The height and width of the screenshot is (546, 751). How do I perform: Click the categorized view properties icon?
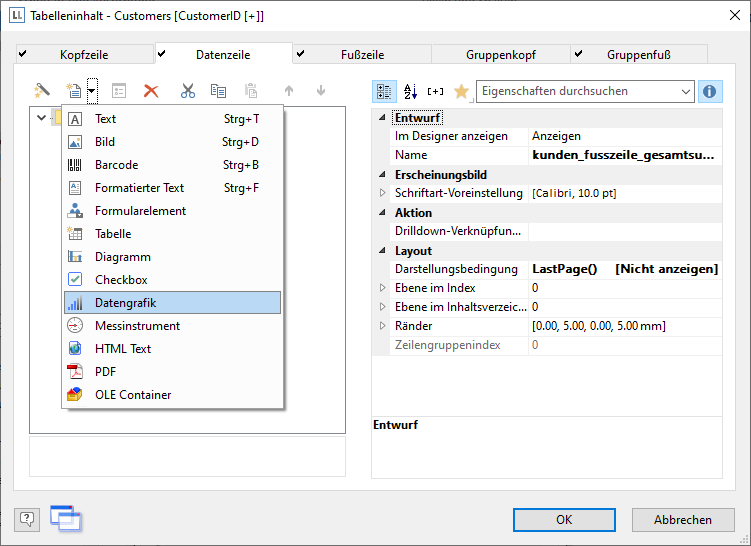tap(385, 92)
